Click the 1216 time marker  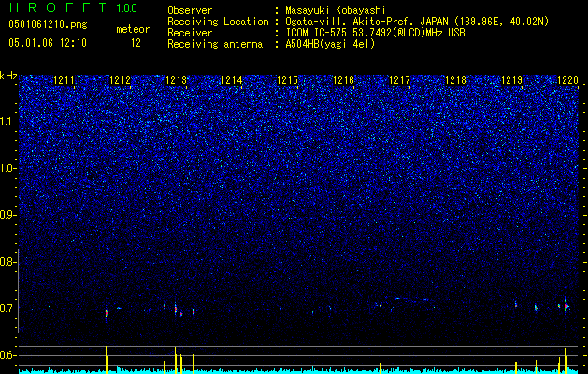coord(344,80)
